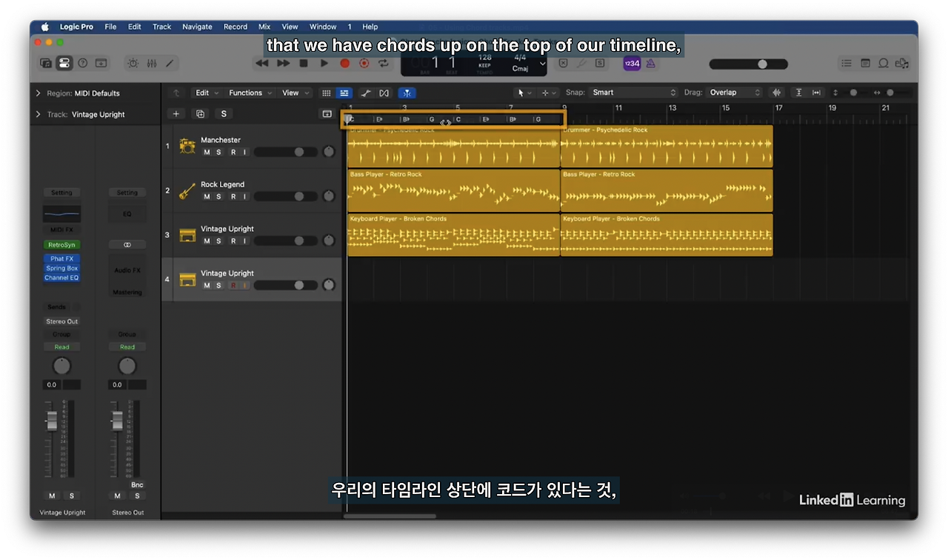Click the grid view icon
Screen dimensions: 948x560
(x=326, y=93)
